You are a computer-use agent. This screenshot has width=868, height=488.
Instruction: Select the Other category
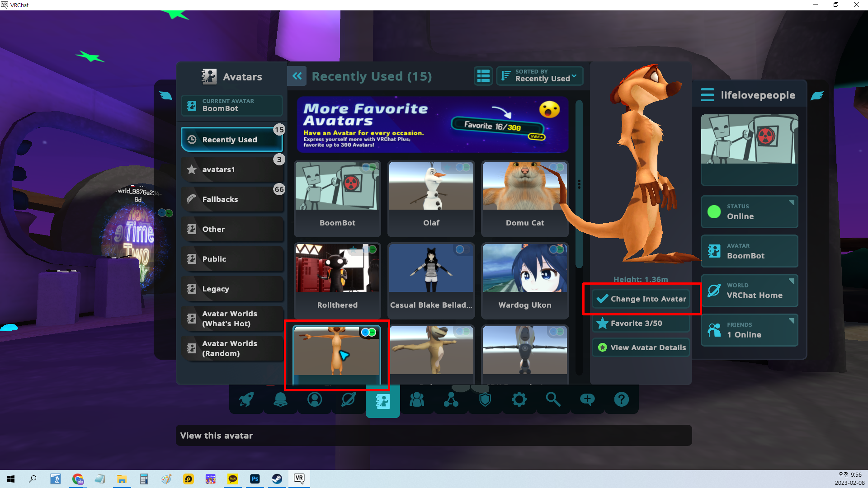232,229
